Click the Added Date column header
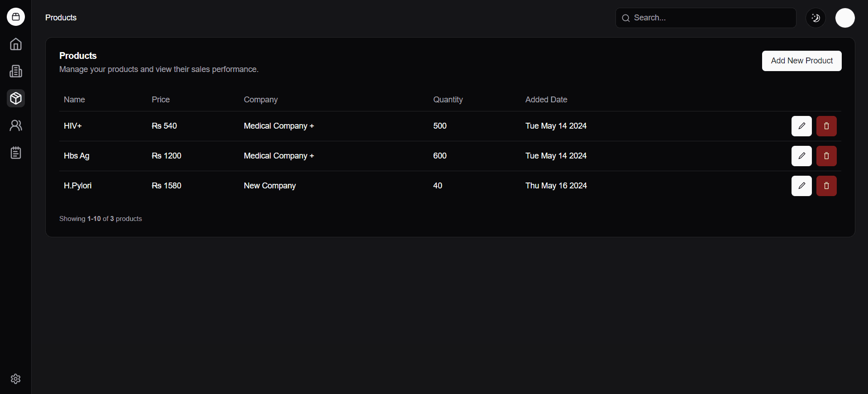Screen dimensions: 868x394 click(546, 100)
